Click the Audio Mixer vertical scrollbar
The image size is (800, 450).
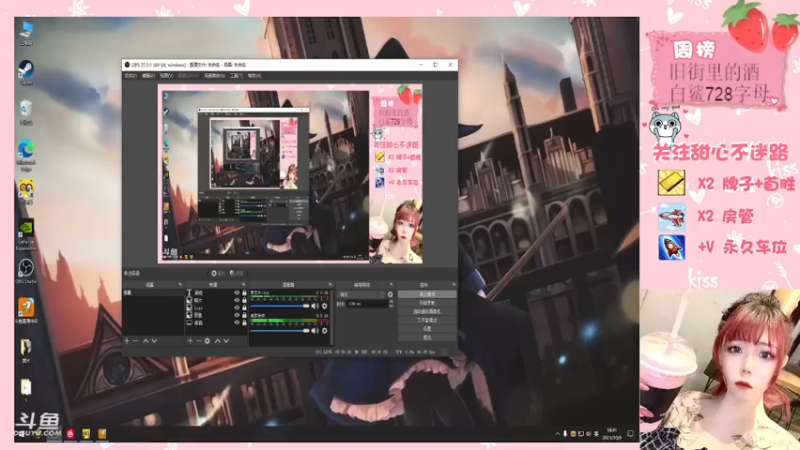[x=332, y=317]
